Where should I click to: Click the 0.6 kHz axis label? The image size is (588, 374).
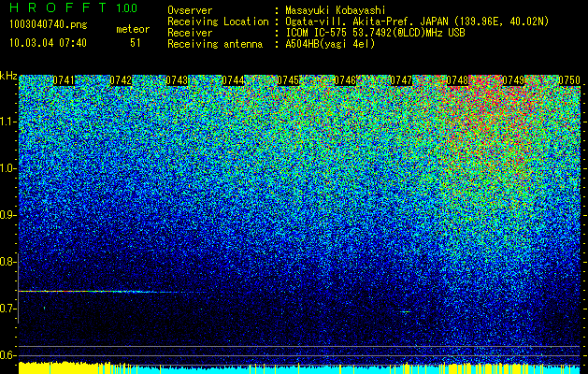[x=7, y=355]
